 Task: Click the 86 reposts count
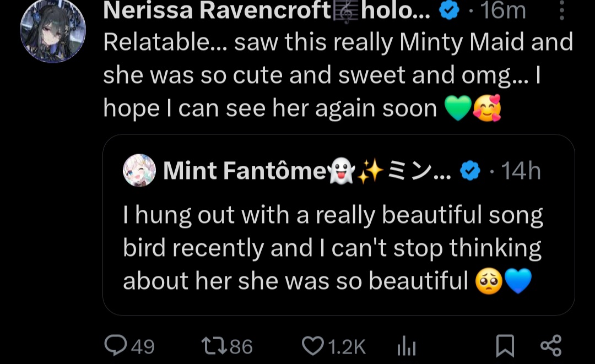tap(241, 346)
